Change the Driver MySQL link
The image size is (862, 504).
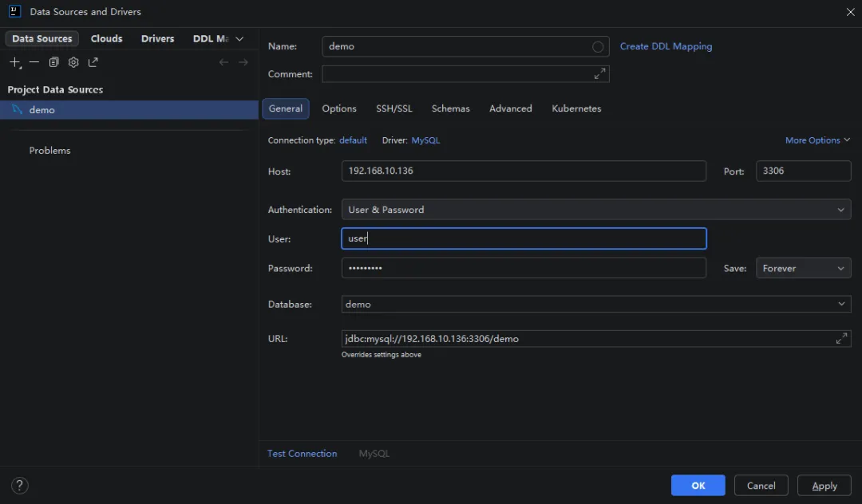(x=425, y=140)
